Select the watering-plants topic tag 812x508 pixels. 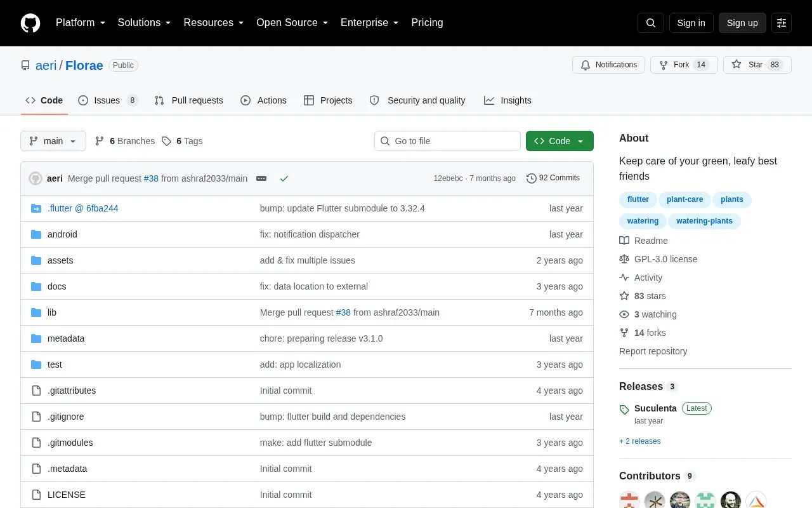(x=704, y=221)
